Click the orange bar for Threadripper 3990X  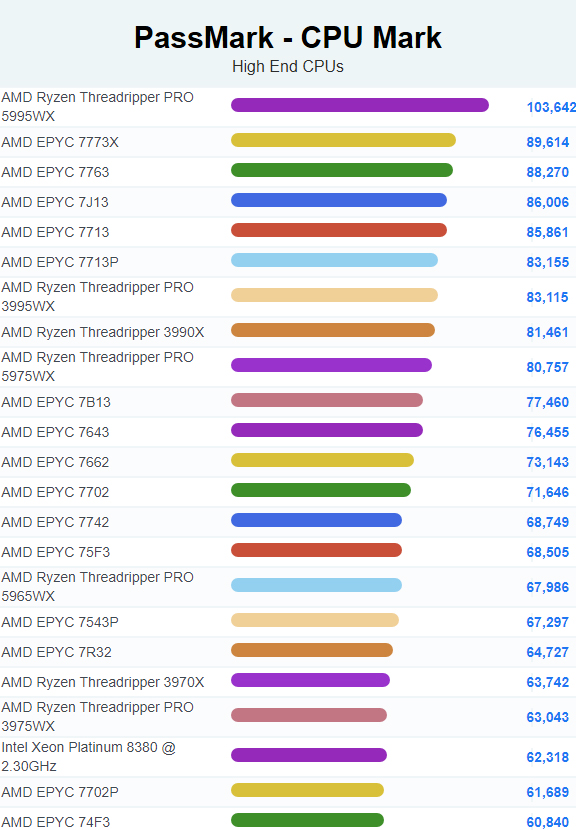[x=333, y=330]
